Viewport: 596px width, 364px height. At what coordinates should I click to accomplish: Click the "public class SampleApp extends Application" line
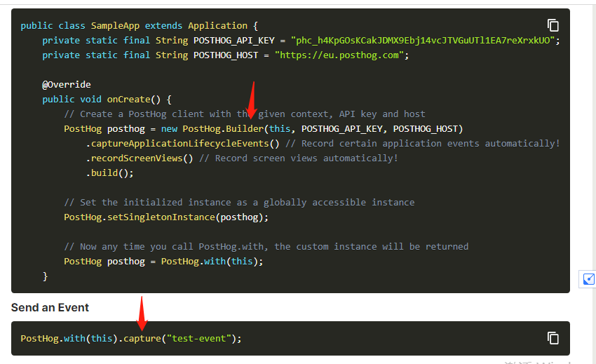[139, 25]
